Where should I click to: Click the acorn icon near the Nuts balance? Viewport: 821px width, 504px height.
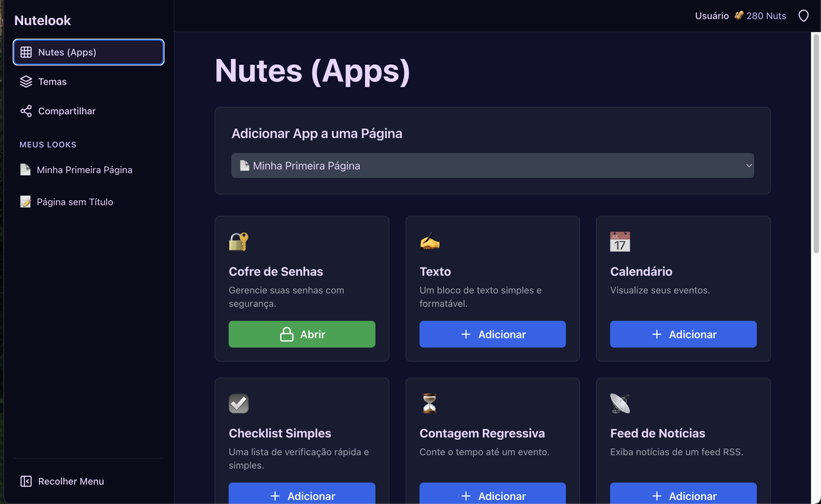coord(736,15)
